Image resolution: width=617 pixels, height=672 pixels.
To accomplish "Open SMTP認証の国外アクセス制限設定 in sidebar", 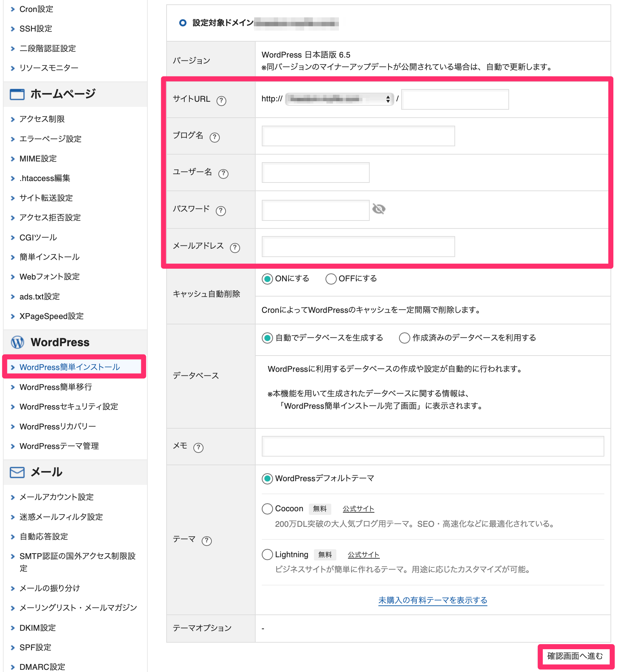I will tap(77, 562).
